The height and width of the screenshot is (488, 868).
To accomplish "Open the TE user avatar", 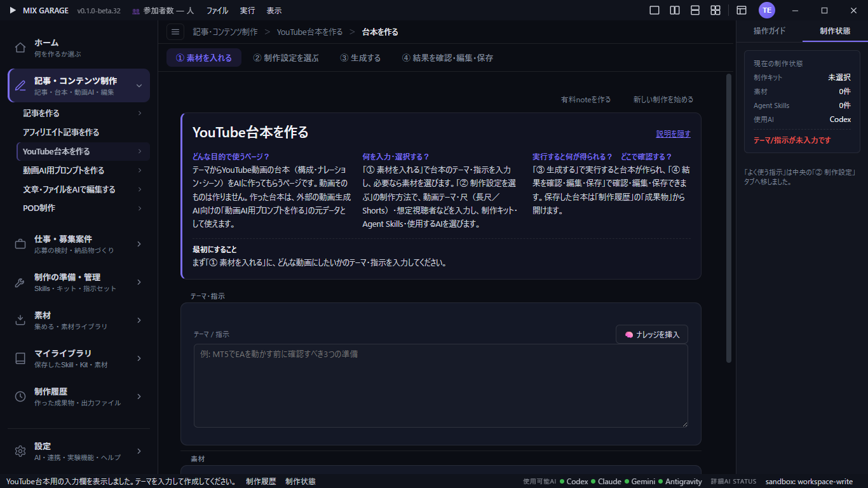I will click(767, 10).
